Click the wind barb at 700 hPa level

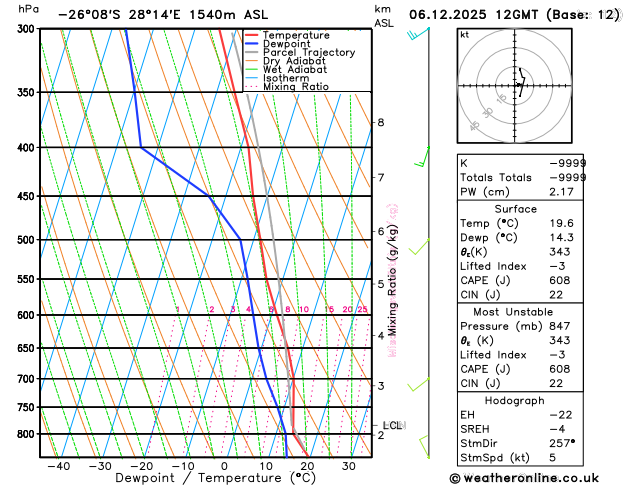pos(418,384)
